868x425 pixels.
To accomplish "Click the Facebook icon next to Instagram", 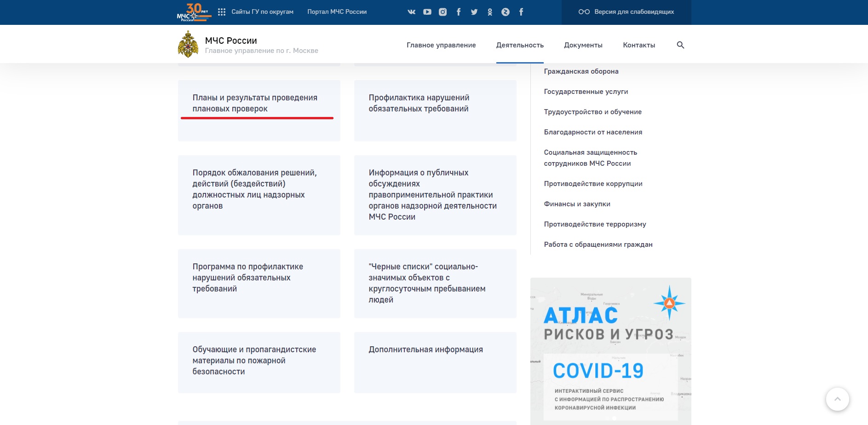I will tap(459, 12).
